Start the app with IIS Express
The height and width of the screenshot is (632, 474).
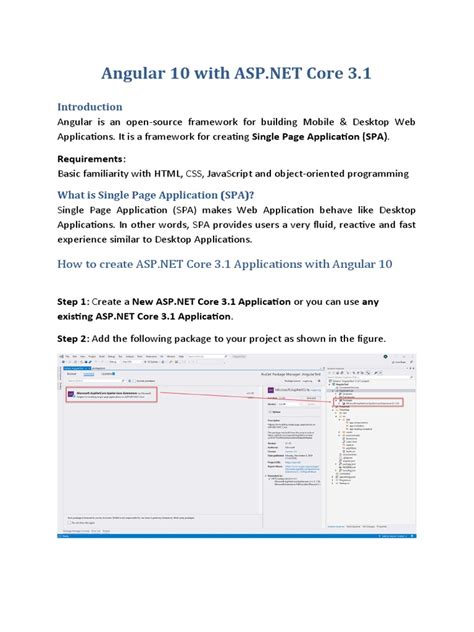point(152,362)
